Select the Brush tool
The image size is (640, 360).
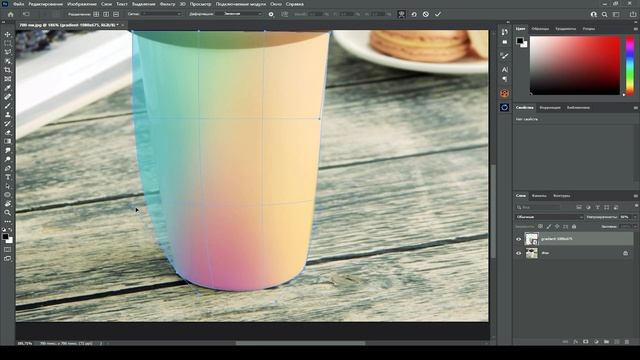(x=7, y=106)
